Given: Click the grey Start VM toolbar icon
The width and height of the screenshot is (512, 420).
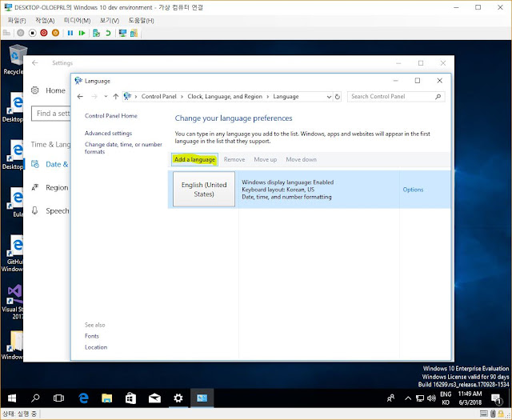Looking at the screenshot, I should point(21,33).
